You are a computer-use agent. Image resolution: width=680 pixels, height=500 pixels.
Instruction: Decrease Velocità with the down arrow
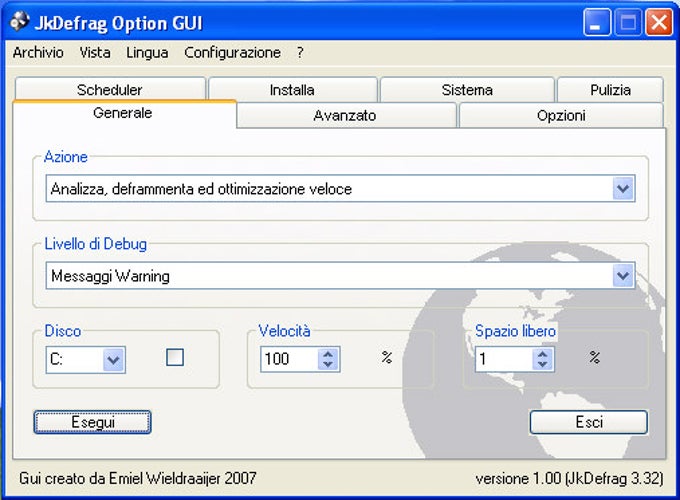coord(328,365)
